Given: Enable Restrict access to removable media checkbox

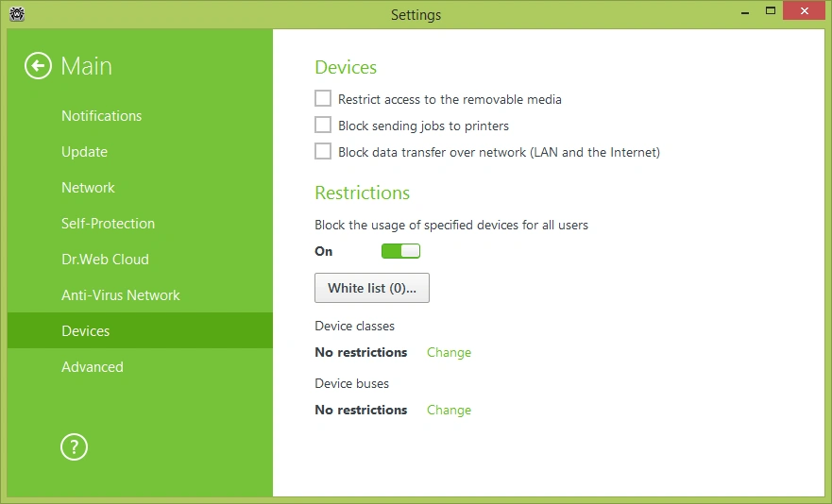Looking at the screenshot, I should [323, 98].
